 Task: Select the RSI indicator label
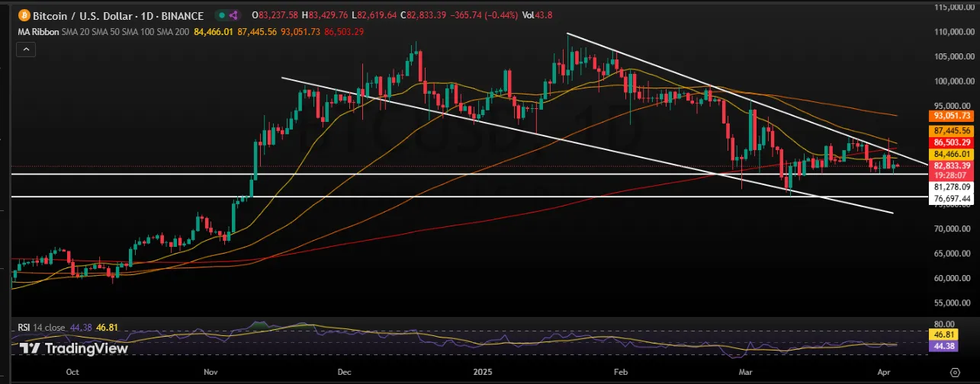pos(25,327)
